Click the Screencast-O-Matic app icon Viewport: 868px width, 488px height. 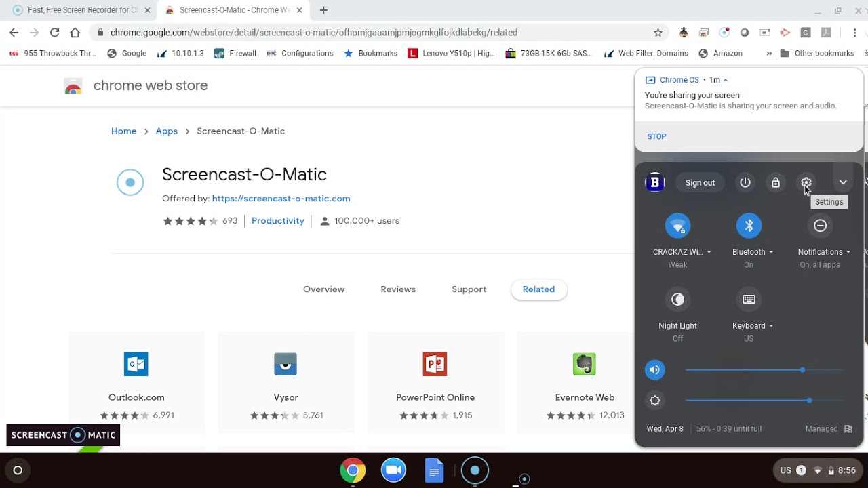pos(130,182)
